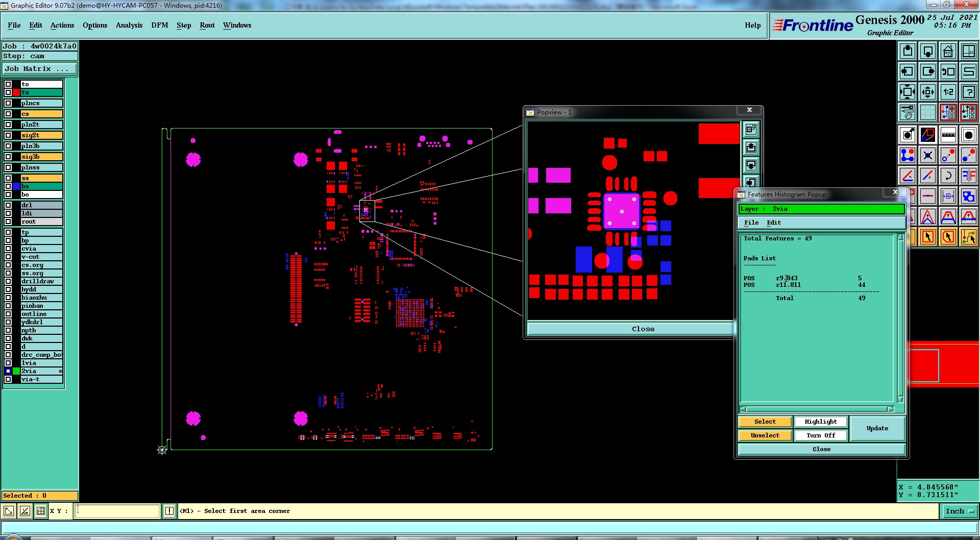Open the Analysis menu
The height and width of the screenshot is (540, 980).
tap(129, 25)
